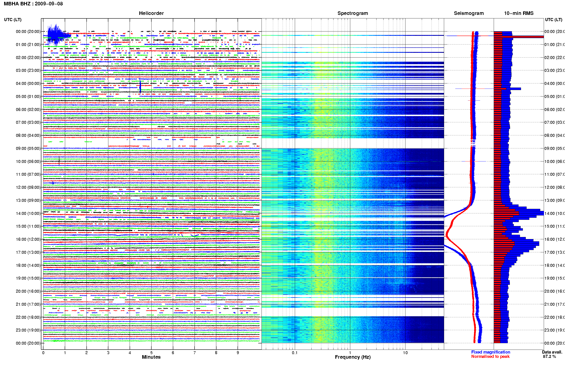
Task: Click the black spike near 10:00 helicorder
Action: (59, 161)
